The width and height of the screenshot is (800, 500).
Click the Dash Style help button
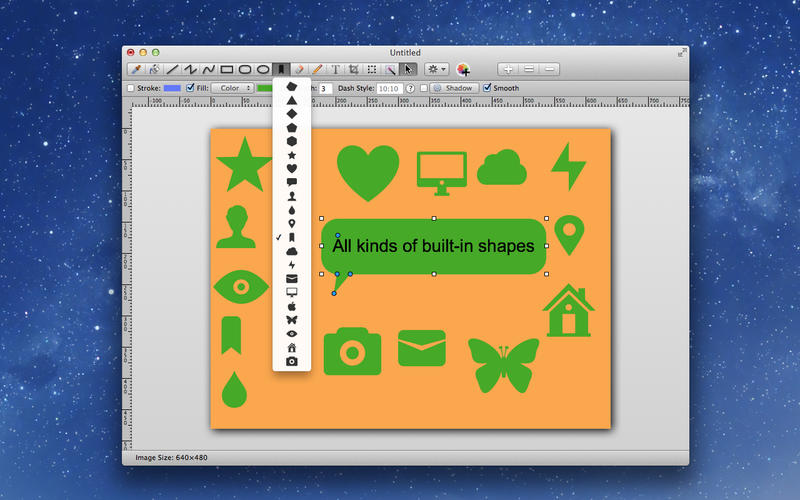[x=411, y=88]
